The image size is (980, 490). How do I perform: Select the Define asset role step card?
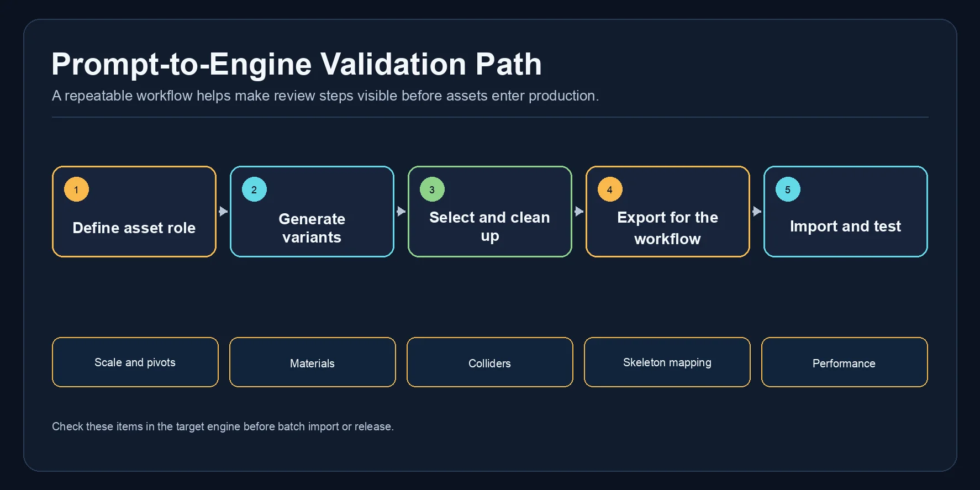[x=134, y=212]
